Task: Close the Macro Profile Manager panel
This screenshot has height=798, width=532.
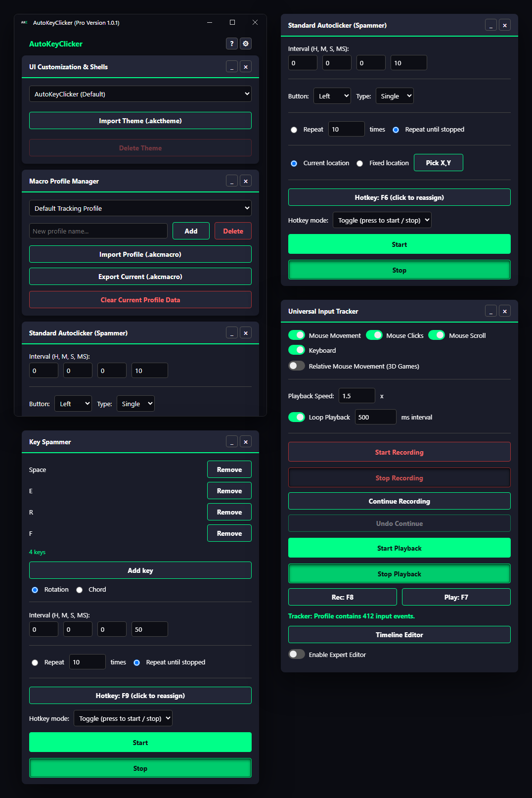Action: pos(246,181)
